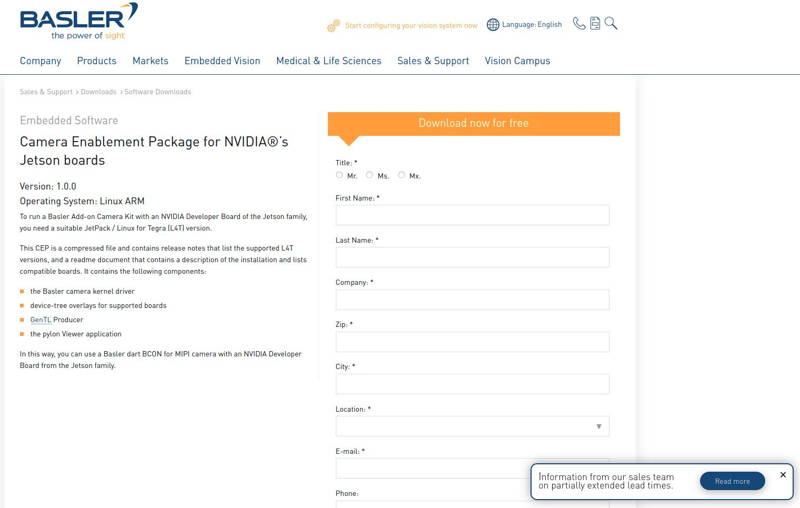Click 'Operating System: Linux ARM' text
800x508 pixels.
pyautogui.click(x=82, y=201)
